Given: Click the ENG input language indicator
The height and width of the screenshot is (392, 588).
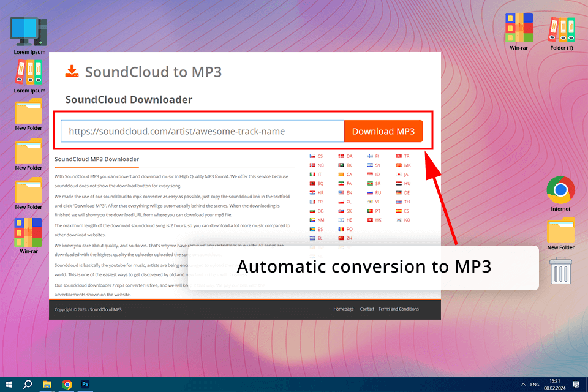Looking at the screenshot, I should 535,385.
